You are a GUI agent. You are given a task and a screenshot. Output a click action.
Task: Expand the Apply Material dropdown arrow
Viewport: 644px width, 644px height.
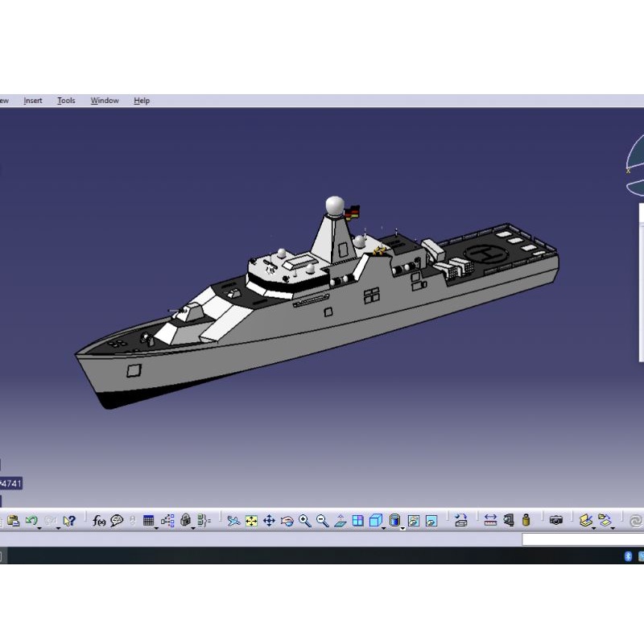pyautogui.click(x=594, y=528)
